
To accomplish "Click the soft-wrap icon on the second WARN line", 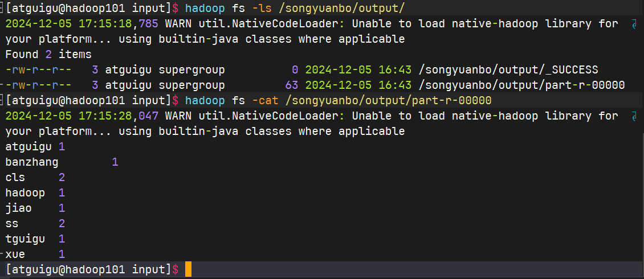I will (634, 116).
